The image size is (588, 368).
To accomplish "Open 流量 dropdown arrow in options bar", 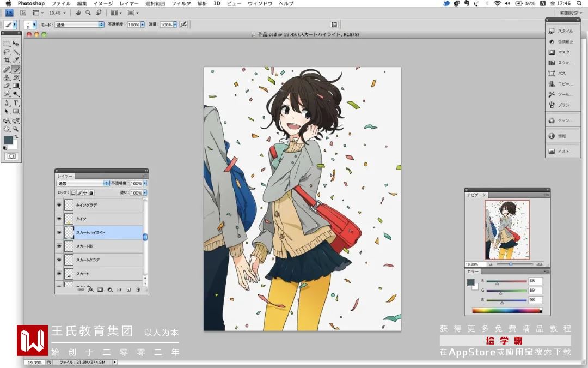I will [x=175, y=25].
